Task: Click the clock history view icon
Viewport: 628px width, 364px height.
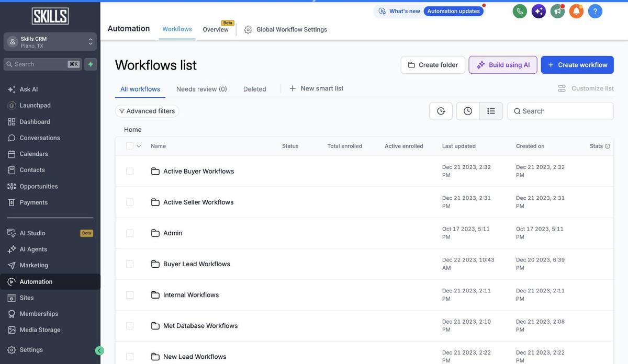Action: tap(468, 111)
